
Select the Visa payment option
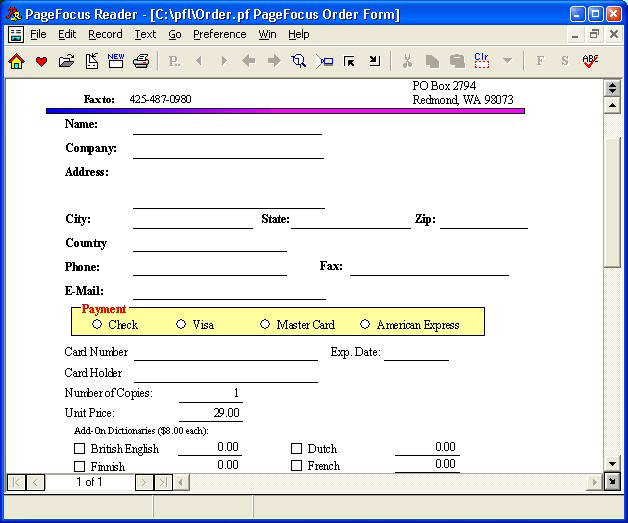[181, 324]
